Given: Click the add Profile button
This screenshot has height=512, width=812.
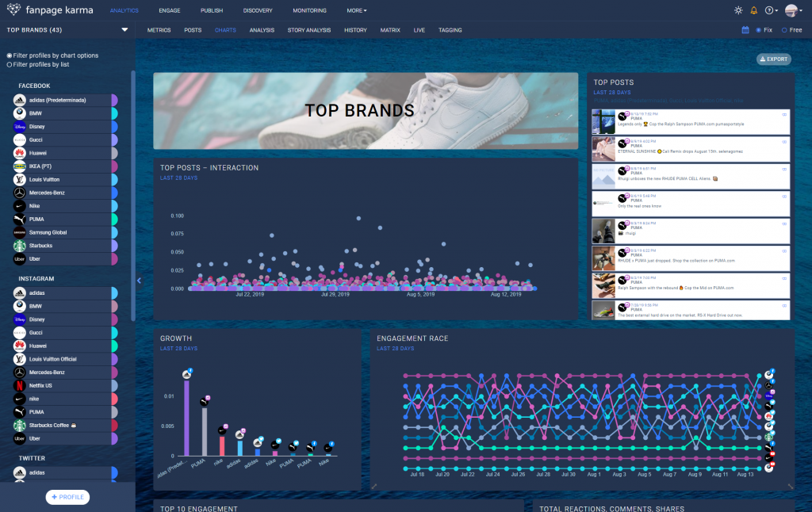Looking at the screenshot, I should tap(67, 497).
